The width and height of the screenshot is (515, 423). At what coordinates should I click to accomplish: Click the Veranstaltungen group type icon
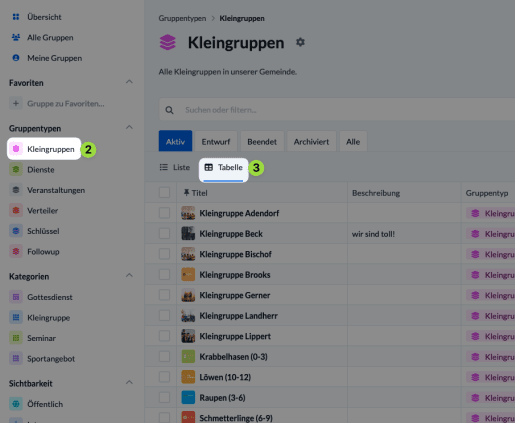point(16,190)
